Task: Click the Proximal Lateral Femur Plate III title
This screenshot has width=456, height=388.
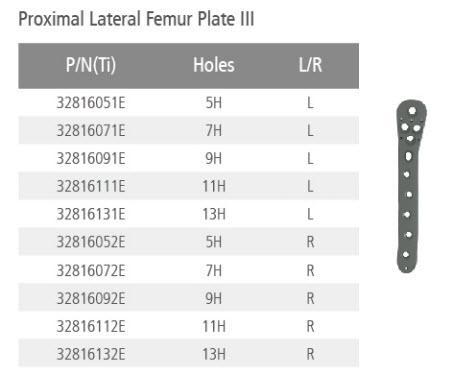Action: point(136,19)
